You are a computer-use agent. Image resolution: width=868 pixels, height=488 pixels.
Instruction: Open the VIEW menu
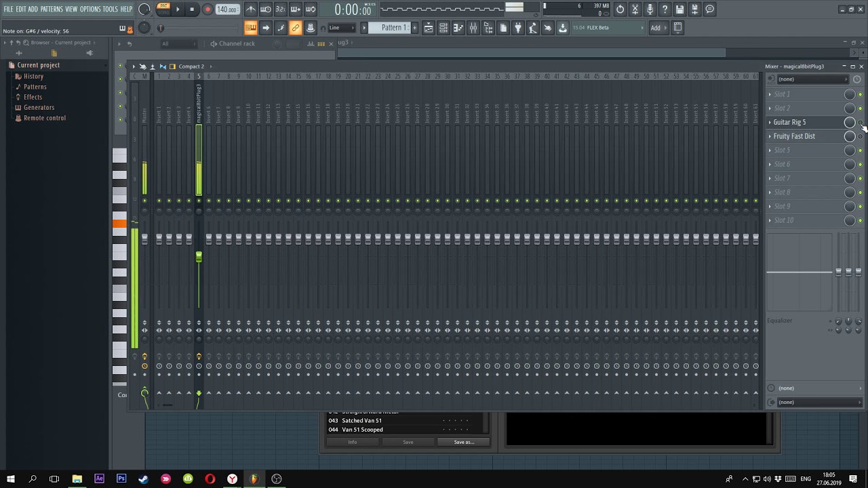(71, 9)
